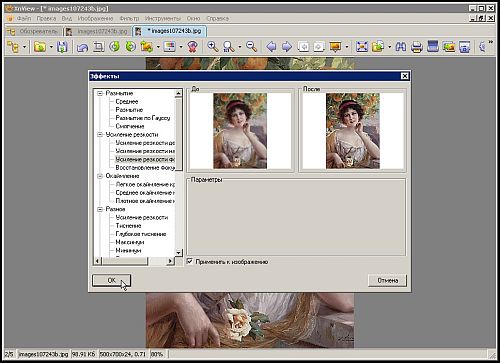Image resolution: width=500 pixels, height=363 pixels.
Task: Click "500x700x24, 0.71" in the status bar
Action: [123, 354]
